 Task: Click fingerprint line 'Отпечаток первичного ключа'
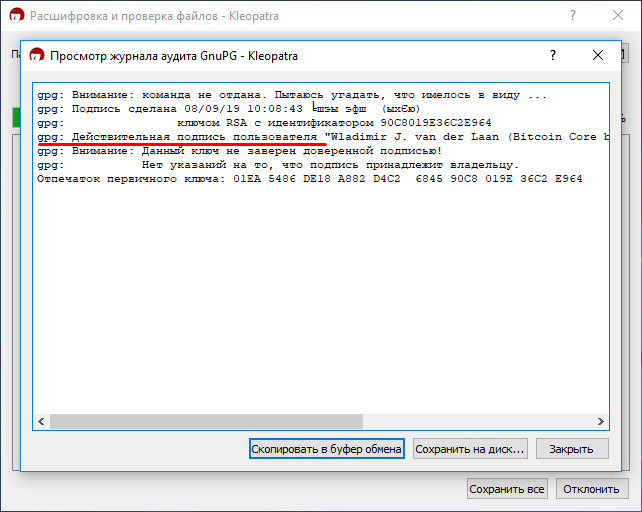[310, 179]
